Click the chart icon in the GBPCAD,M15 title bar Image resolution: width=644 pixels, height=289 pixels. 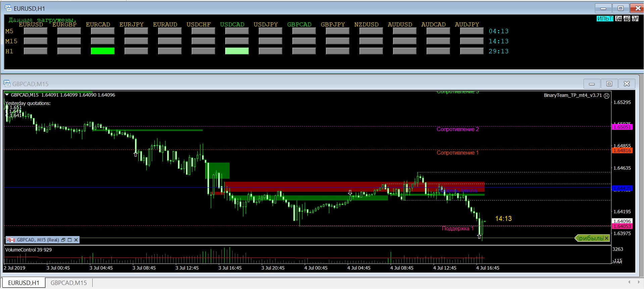7,84
